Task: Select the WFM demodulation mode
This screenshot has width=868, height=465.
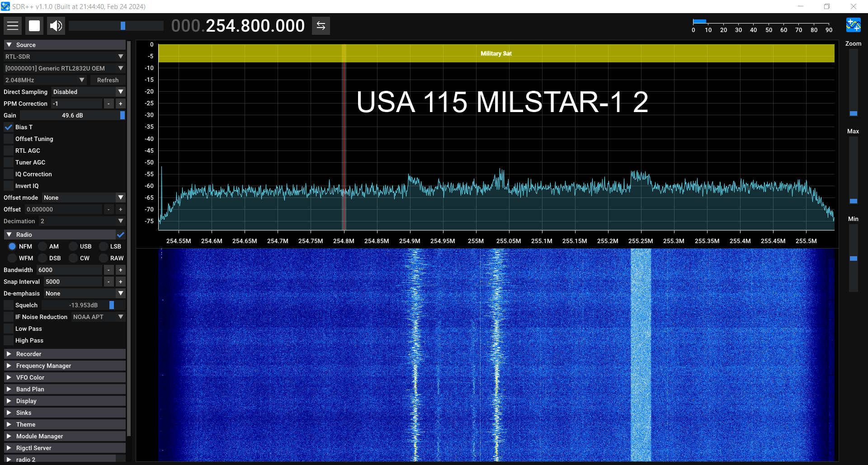Action: (x=12, y=258)
